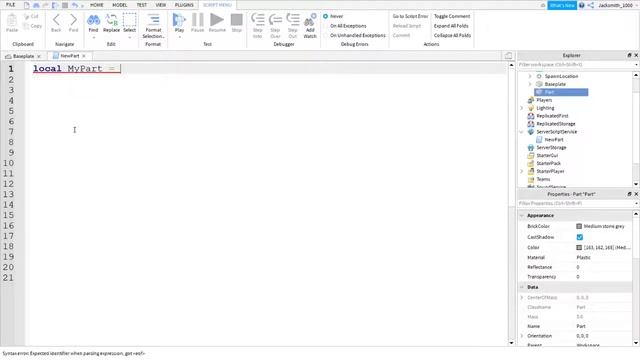Click the Explorer panel down scroll arrow

coord(636,184)
